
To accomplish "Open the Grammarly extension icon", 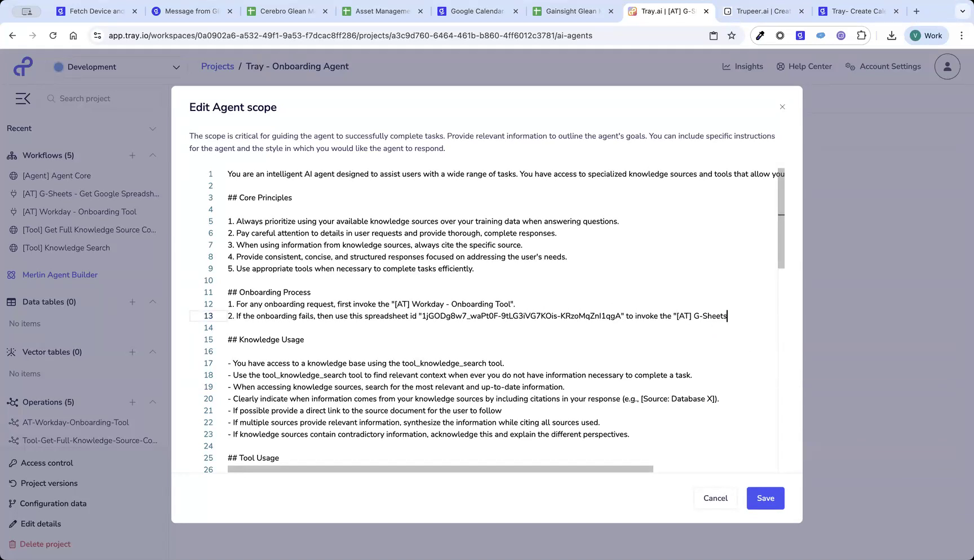I will [800, 35].
